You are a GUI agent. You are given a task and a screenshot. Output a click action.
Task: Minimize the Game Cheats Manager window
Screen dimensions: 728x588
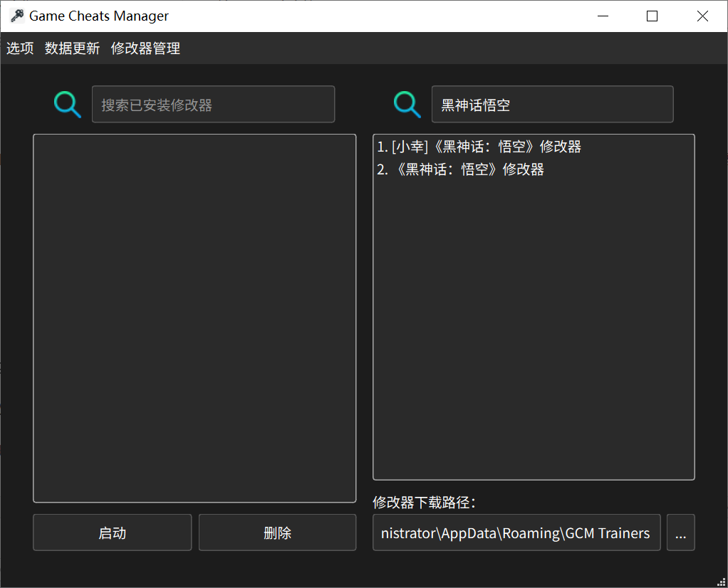click(602, 16)
